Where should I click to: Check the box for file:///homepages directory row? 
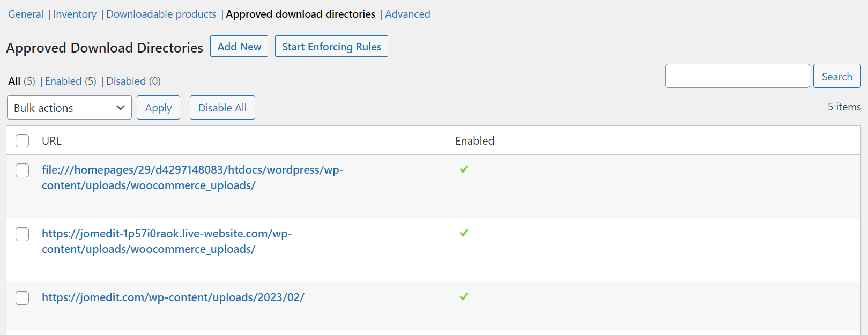pyautogui.click(x=23, y=170)
